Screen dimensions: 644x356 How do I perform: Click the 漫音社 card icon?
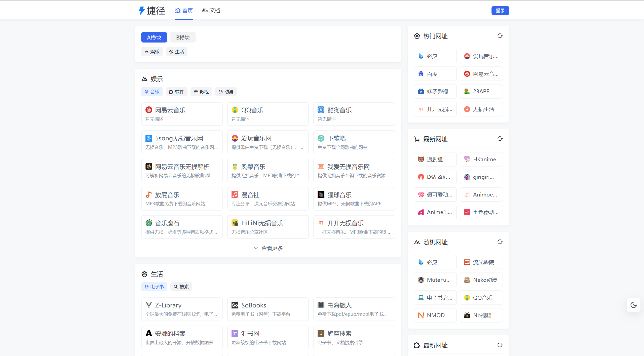(x=235, y=195)
